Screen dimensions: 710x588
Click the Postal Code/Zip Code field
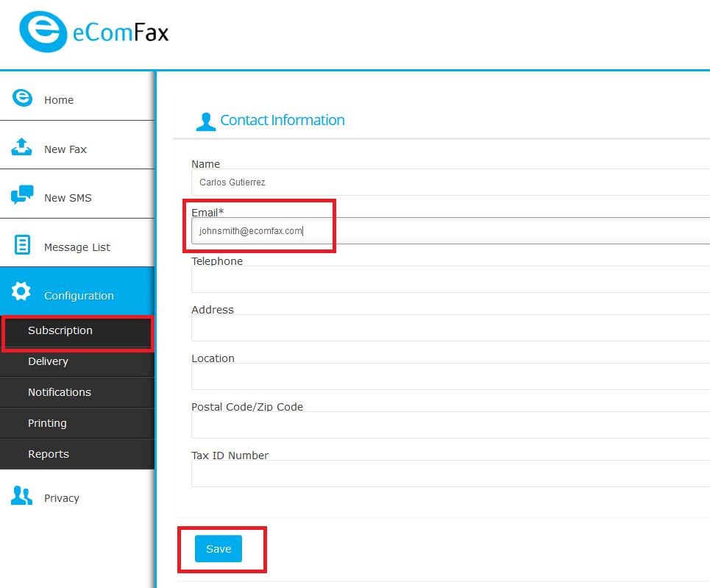(x=450, y=425)
